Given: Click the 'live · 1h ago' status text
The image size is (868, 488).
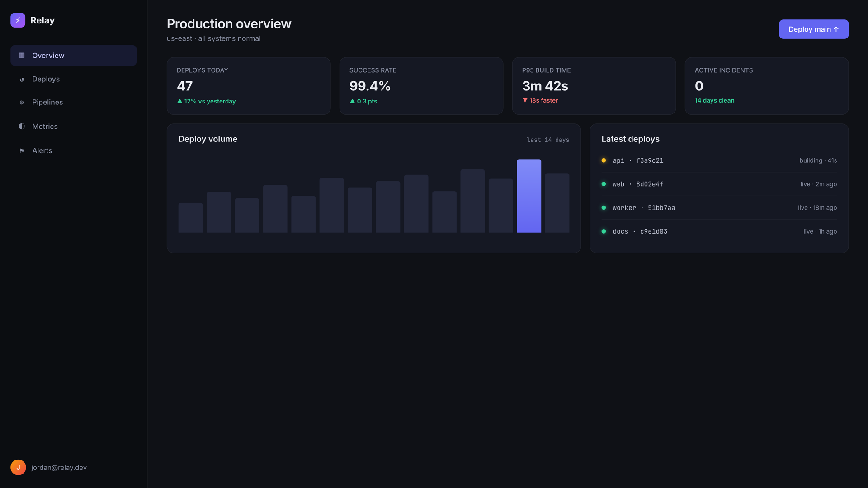Looking at the screenshot, I should coord(820,231).
